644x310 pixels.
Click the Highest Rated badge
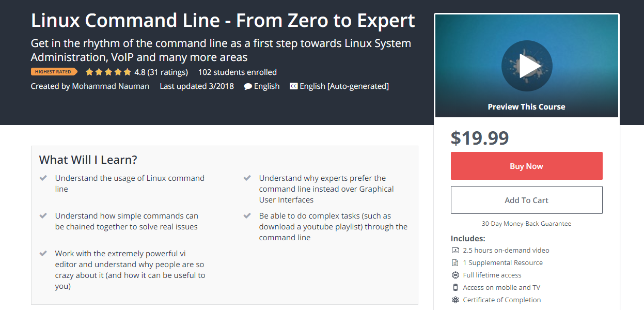pyautogui.click(x=54, y=72)
